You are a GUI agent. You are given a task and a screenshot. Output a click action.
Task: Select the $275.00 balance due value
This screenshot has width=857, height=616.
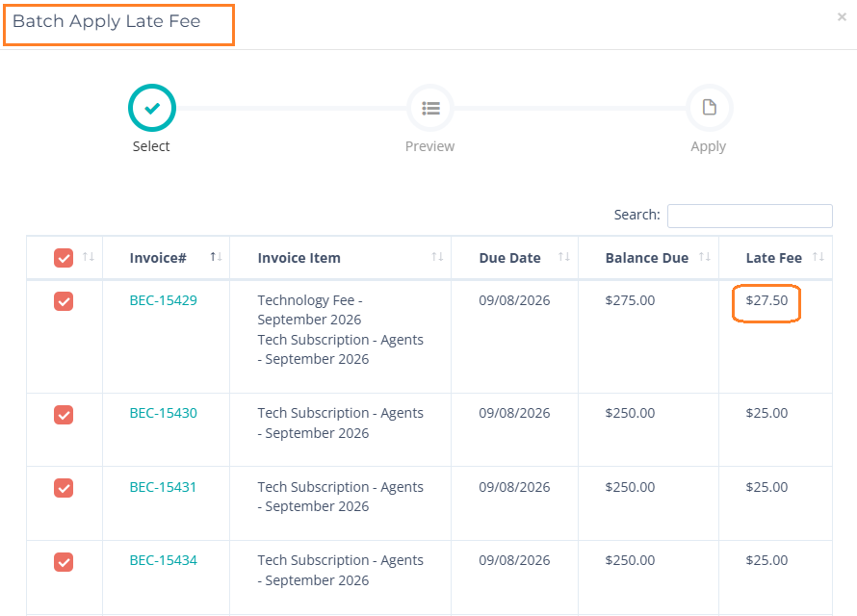click(630, 300)
